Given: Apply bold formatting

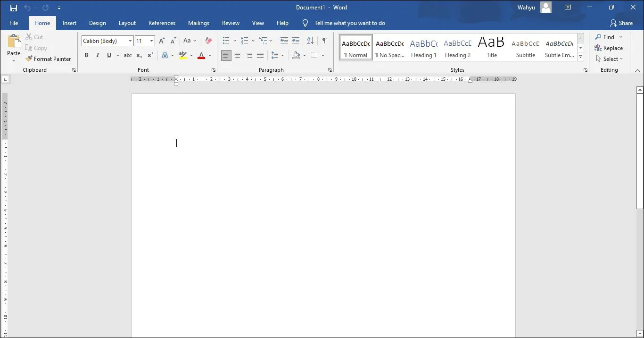Looking at the screenshot, I should pos(86,55).
